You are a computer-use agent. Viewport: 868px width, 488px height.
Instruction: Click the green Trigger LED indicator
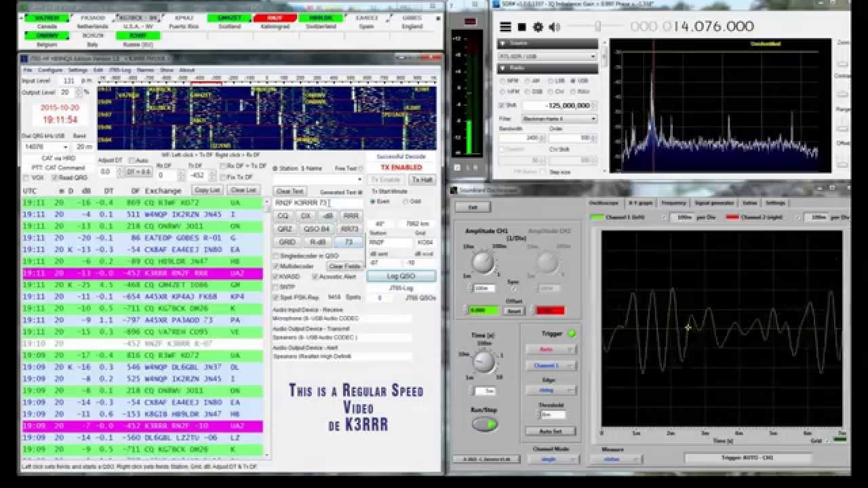(x=572, y=333)
